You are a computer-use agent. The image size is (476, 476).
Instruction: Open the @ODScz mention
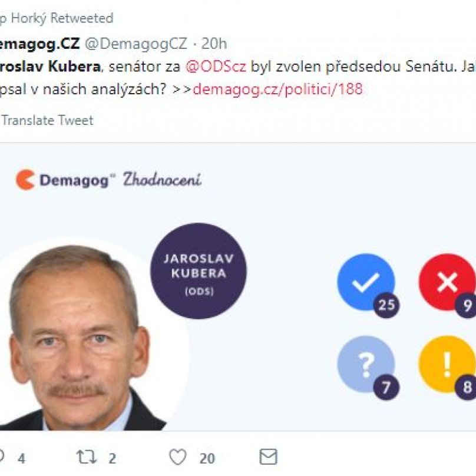(x=216, y=67)
